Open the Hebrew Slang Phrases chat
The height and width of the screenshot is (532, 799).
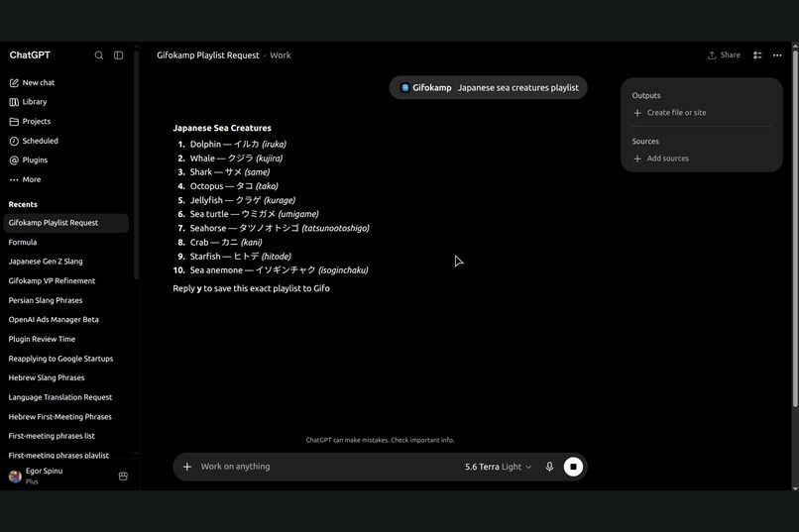click(x=66, y=377)
